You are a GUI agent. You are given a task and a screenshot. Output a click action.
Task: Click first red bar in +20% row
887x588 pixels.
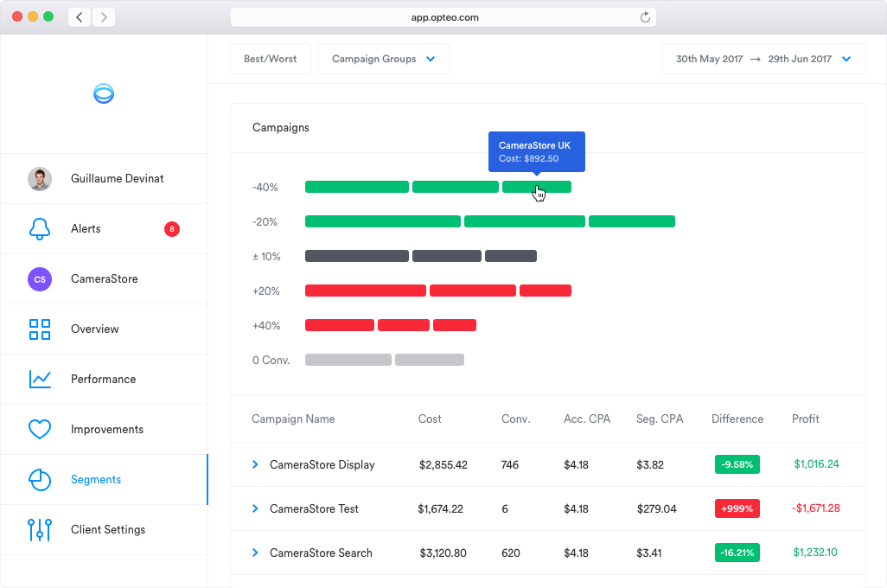point(366,291)
